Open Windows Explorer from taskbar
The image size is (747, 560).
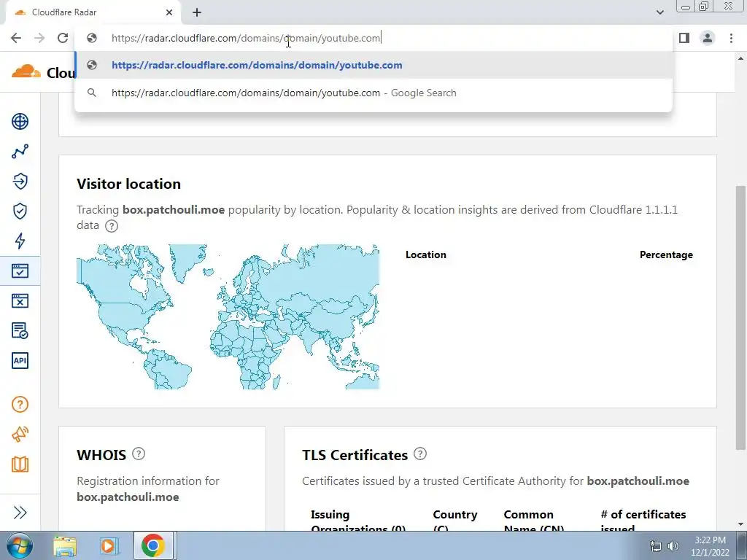pyautogui.click(x=65, y=546)
